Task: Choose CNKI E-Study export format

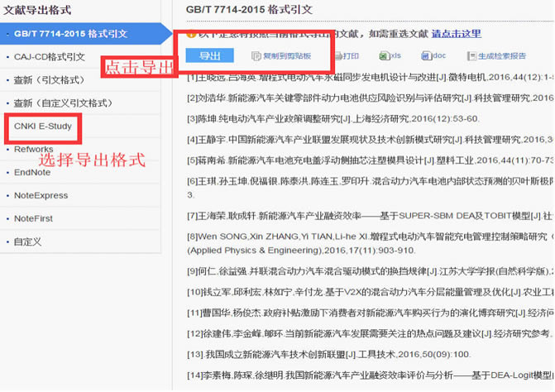Action: (43, 127)
